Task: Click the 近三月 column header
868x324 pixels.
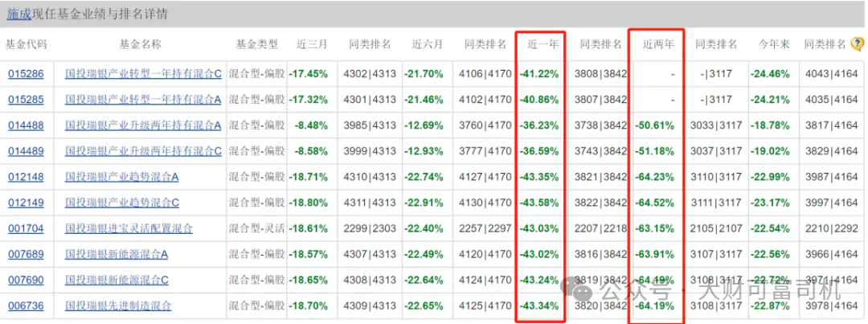Action: pyautogui.click(x=312, y=45)
